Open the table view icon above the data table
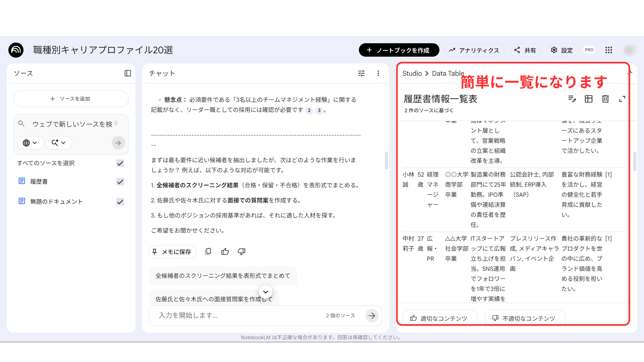 point(589,99)
